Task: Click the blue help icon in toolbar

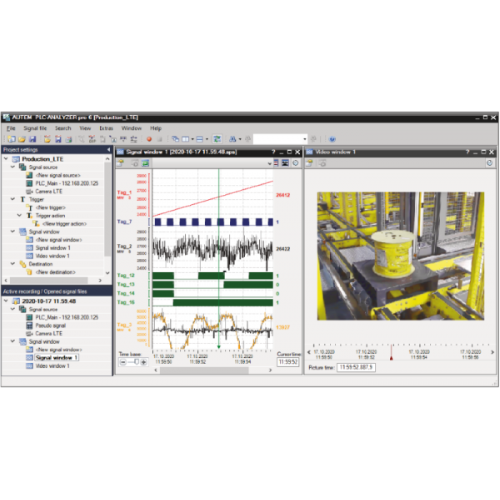Action: click(332, 139)
